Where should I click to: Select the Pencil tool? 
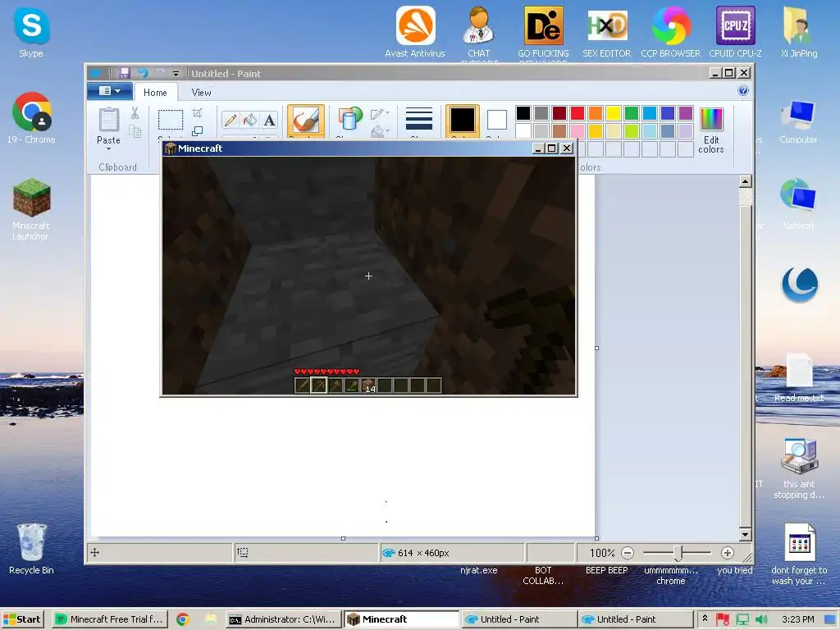pyautogui.click(x=231, y=120)
